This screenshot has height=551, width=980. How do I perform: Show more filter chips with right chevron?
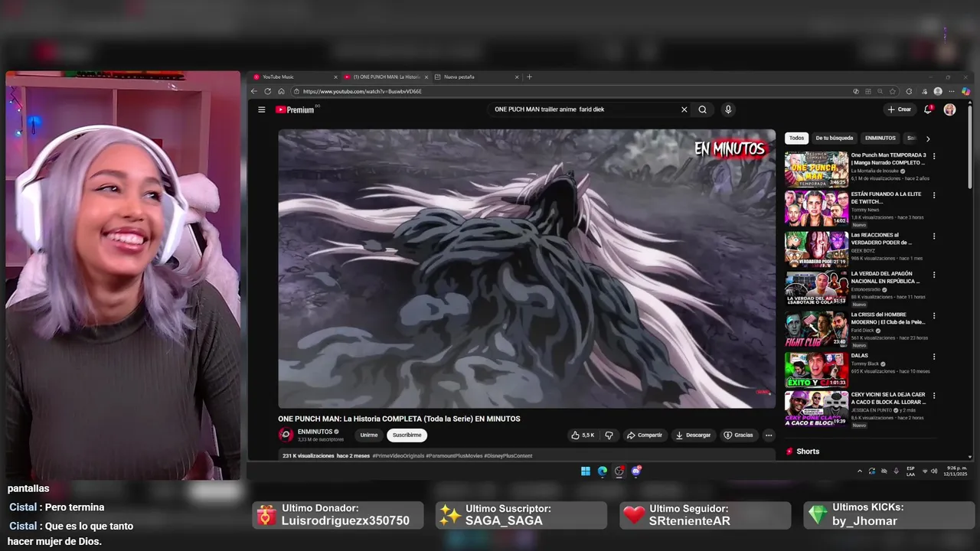pos(928,139)
